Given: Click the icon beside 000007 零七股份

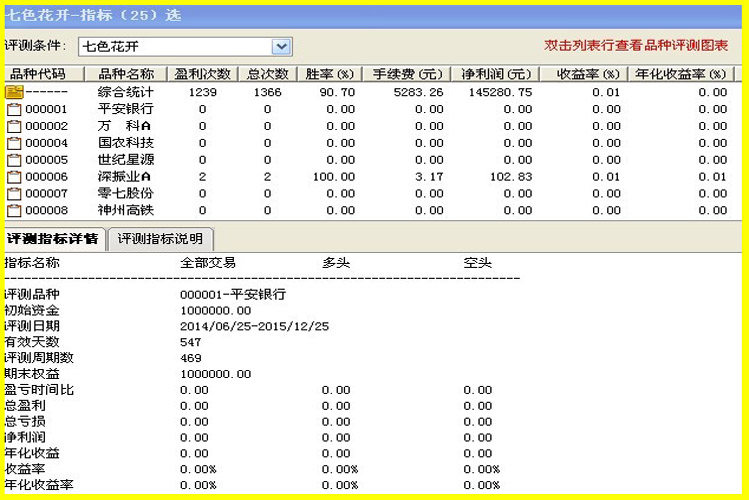Looking at the screenshot, I should coord(14,193).
